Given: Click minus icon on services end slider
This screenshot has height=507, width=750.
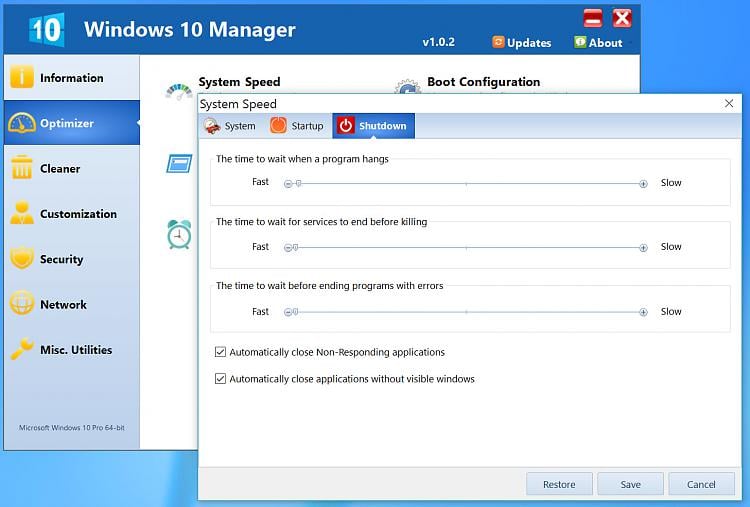Looking at the screenshot, I should pyautogui.click(x=288, y=248).
